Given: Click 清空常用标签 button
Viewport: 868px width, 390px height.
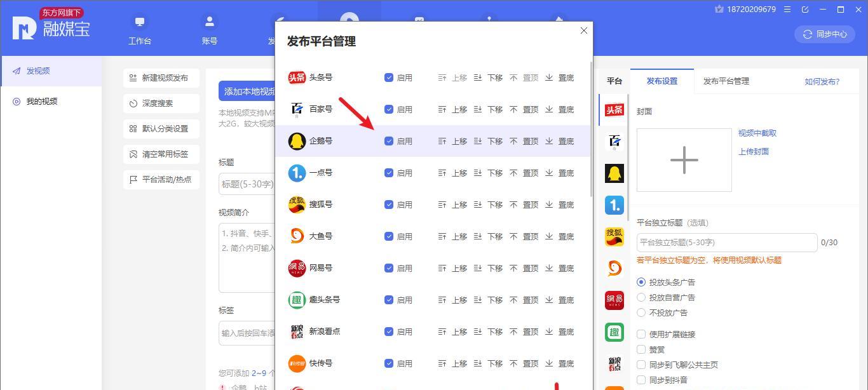Looking at the screenshot, I should point(161,154).
